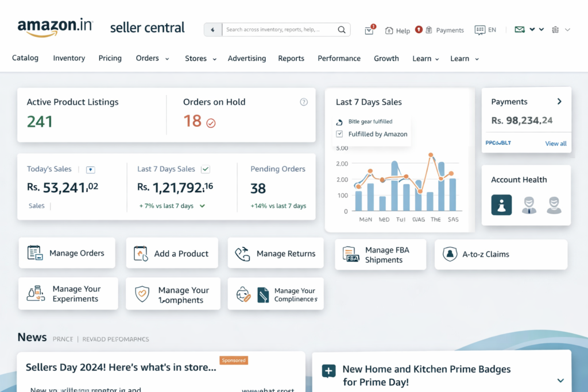Open the EN language chat icon
The width and height of the screenshot is (588, 392).
479,30
